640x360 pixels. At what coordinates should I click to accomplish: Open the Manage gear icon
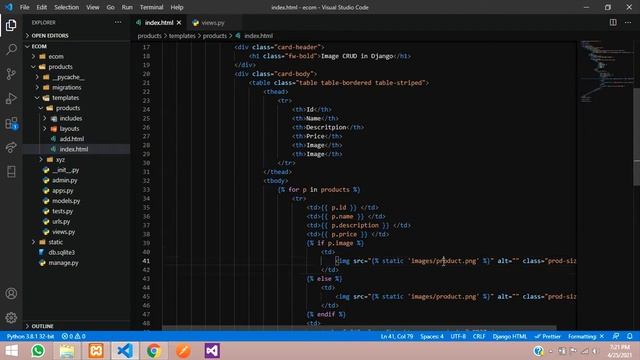(11, 318)
